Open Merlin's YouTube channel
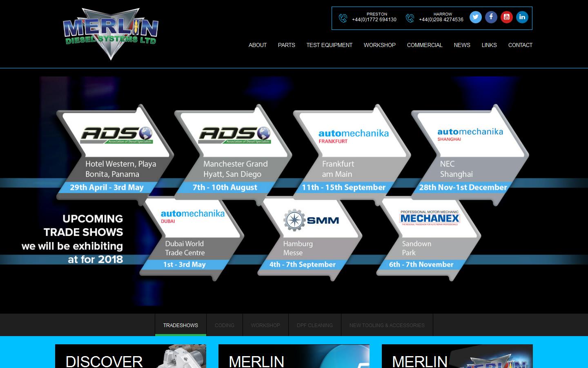588x368 pixels. click(x=506, y=17)
